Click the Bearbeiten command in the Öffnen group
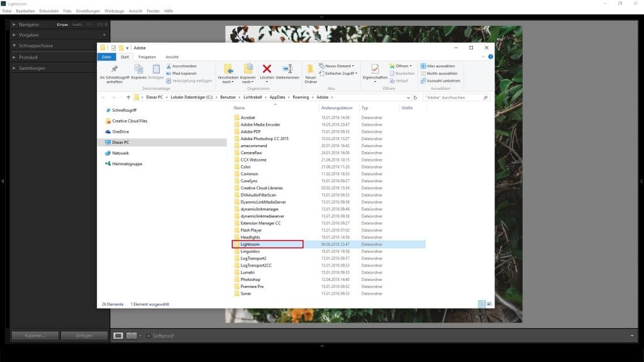The height and width of the screenshot is (362, 644). coord(402,74)
